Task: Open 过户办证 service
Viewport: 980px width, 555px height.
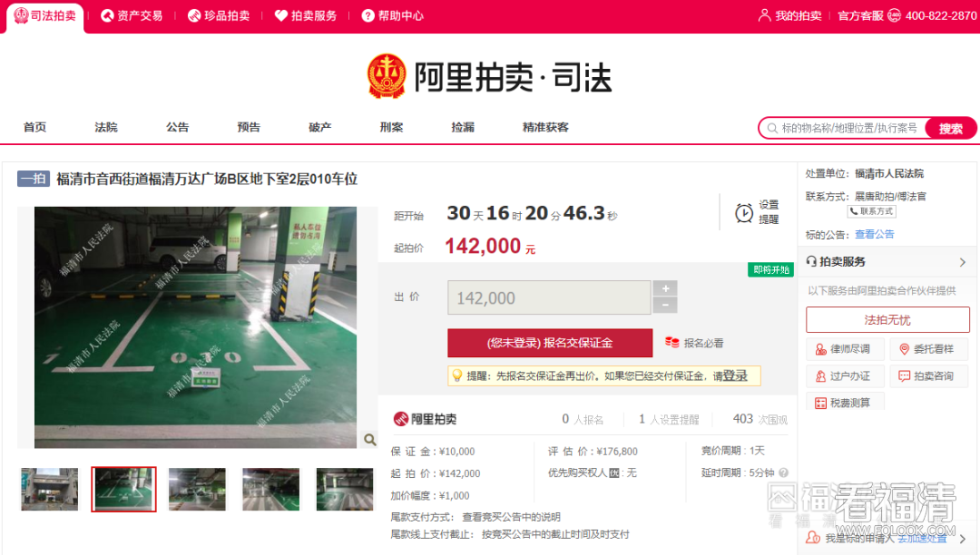Action: (x=847, y=375)
